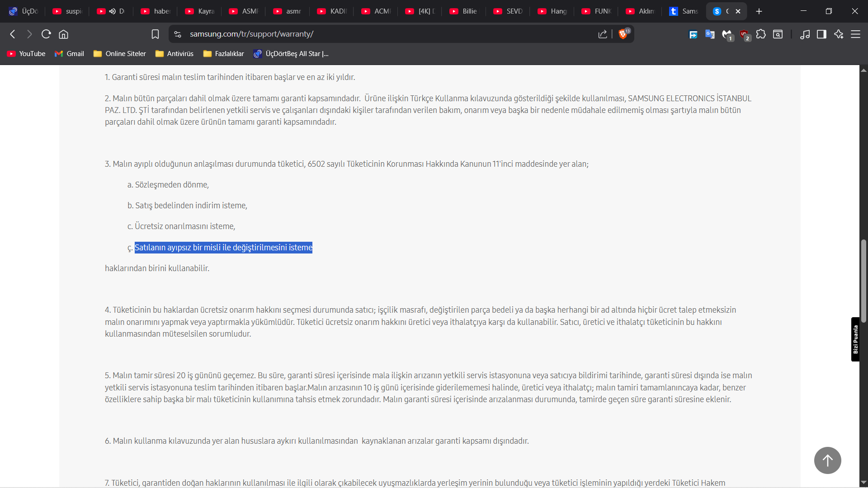Viewport: 868px width, 488px height.
Task: Open the blue arrow download extension
Action: [693, 34]
